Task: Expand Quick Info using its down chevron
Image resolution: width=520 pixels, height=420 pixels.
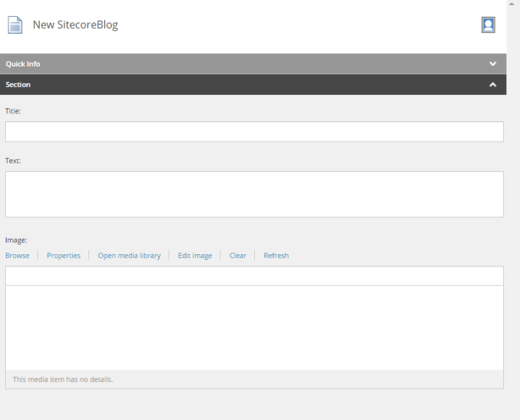Action: pos(493,64)
